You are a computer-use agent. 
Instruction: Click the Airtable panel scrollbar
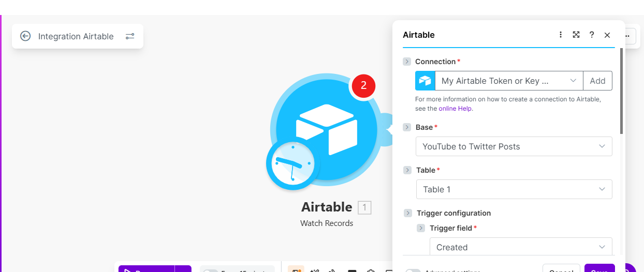[621, 90]
